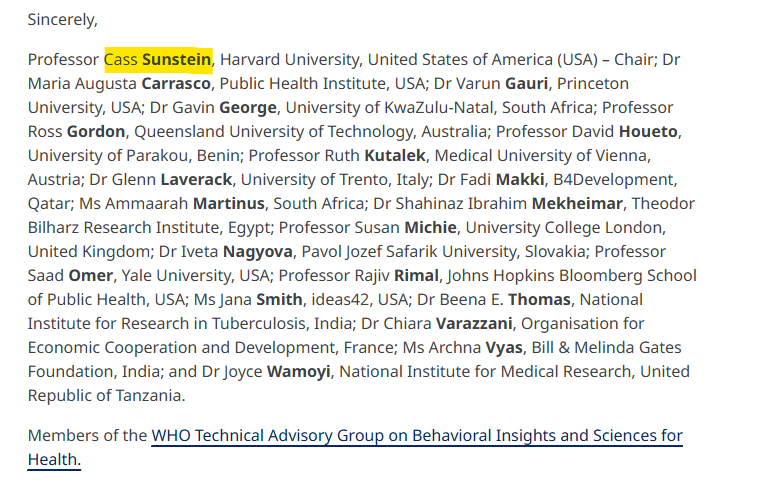Select the bold surname Nagyova
The image size is (760, 484).
coord(258,252)
